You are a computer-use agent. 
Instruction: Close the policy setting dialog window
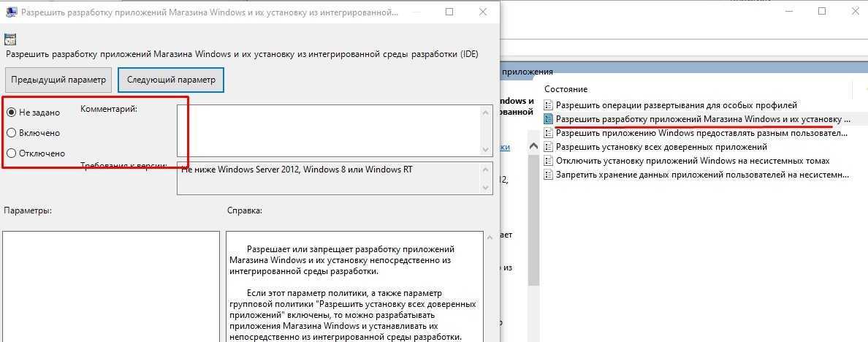pyautogui.click(x=482, y=12)
